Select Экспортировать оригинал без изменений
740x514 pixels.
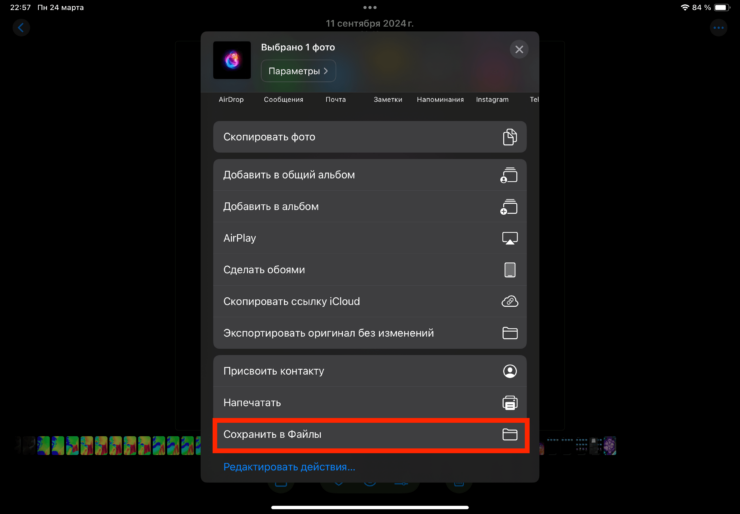point(369,333)
